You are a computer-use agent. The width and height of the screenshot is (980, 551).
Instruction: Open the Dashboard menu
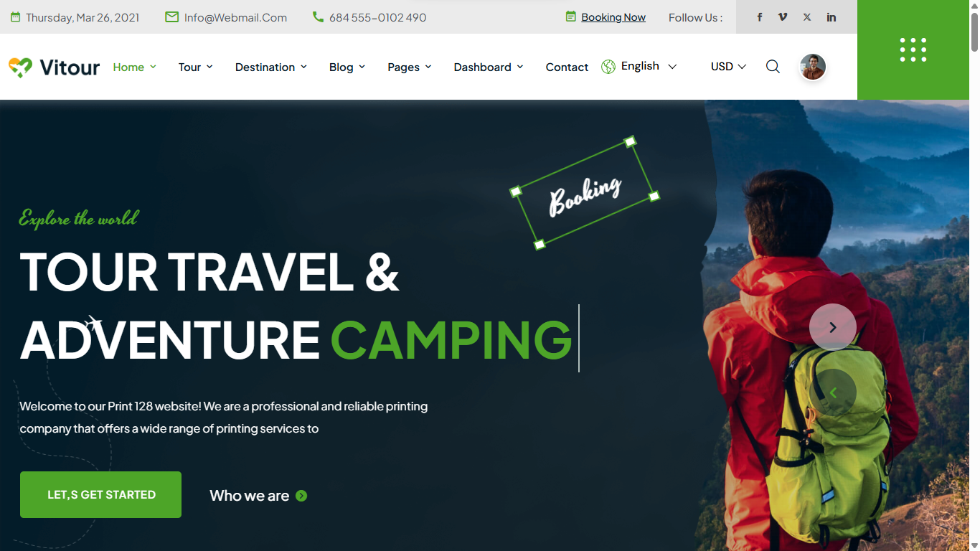tap(488, 67)
